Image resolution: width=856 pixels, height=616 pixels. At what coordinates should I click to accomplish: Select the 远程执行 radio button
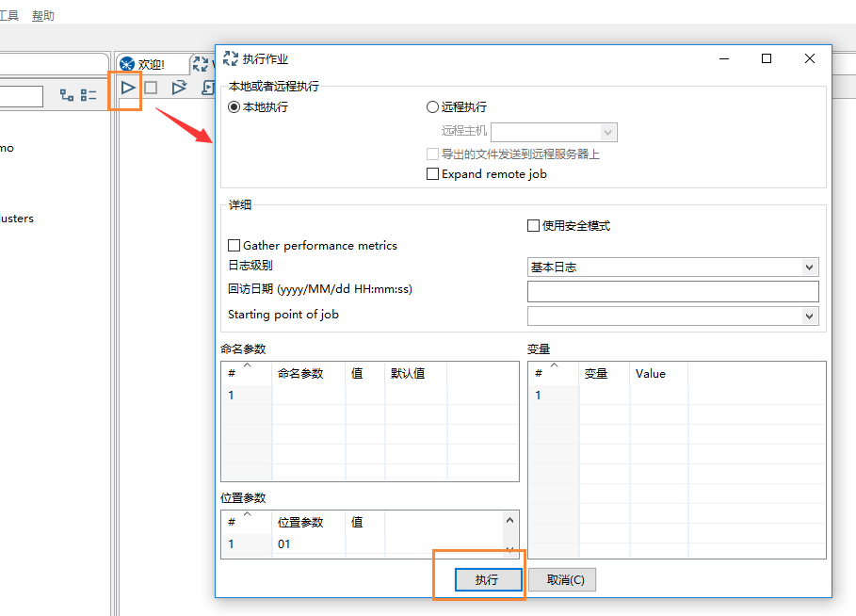point(432,105)
